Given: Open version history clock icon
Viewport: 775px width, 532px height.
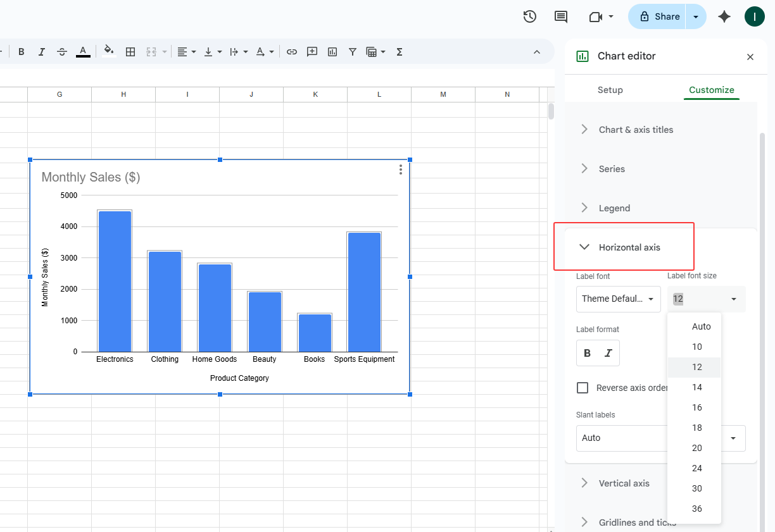Looking at the screenshot, I should pyautogui.click(x=530, y=16).
